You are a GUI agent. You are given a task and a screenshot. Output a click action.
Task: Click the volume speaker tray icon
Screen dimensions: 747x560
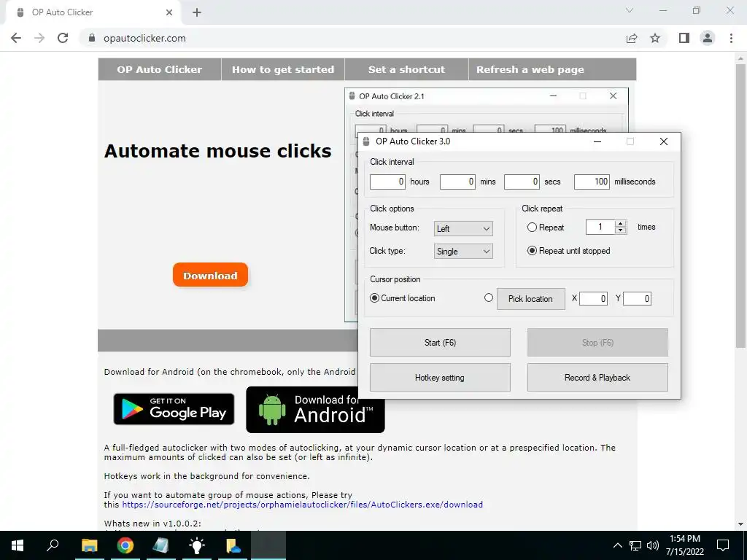[653, 545]
